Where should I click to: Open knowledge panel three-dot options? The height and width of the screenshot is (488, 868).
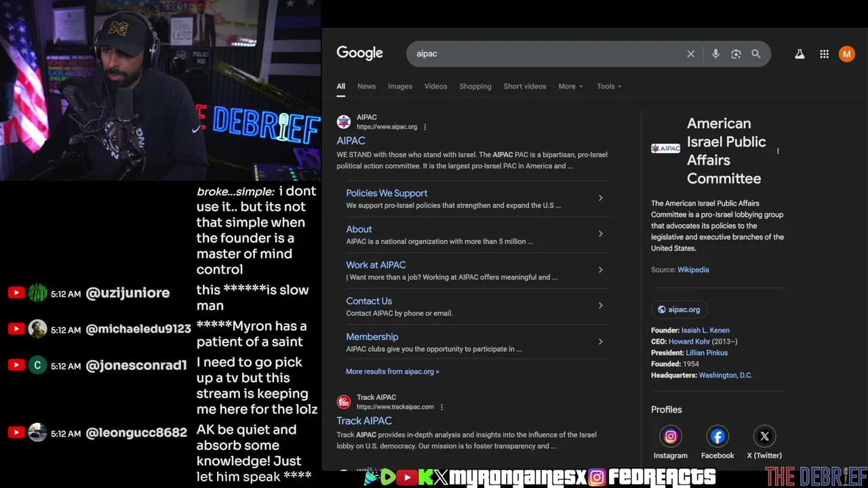[778, 151]
